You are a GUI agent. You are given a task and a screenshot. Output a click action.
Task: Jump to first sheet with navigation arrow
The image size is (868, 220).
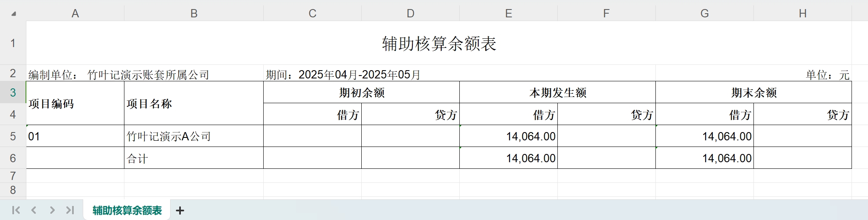coord(16,210)
